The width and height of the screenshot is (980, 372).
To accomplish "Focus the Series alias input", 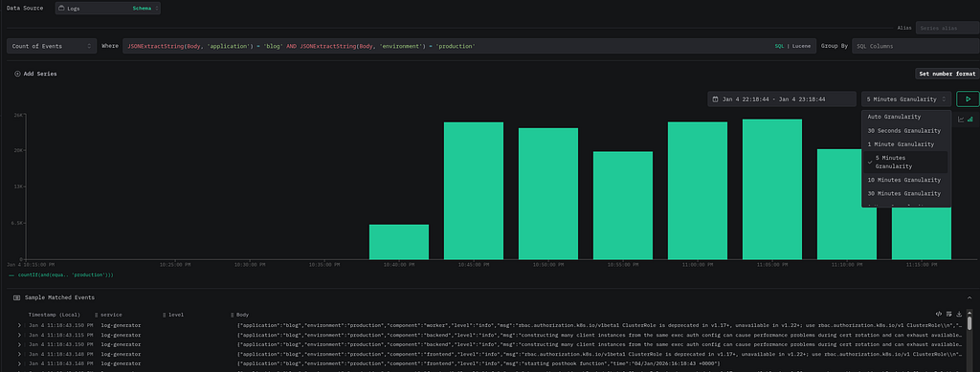I will [x=947, y=28].
